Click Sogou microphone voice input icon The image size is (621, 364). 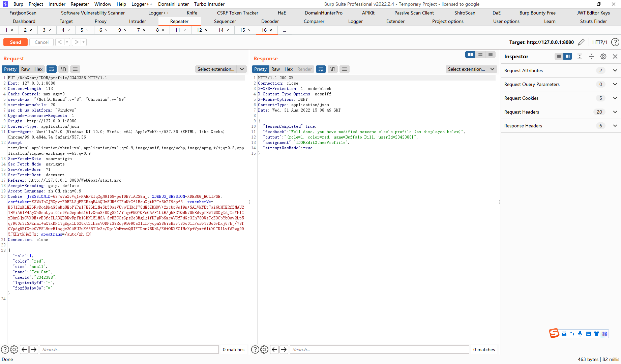[580, 334]
